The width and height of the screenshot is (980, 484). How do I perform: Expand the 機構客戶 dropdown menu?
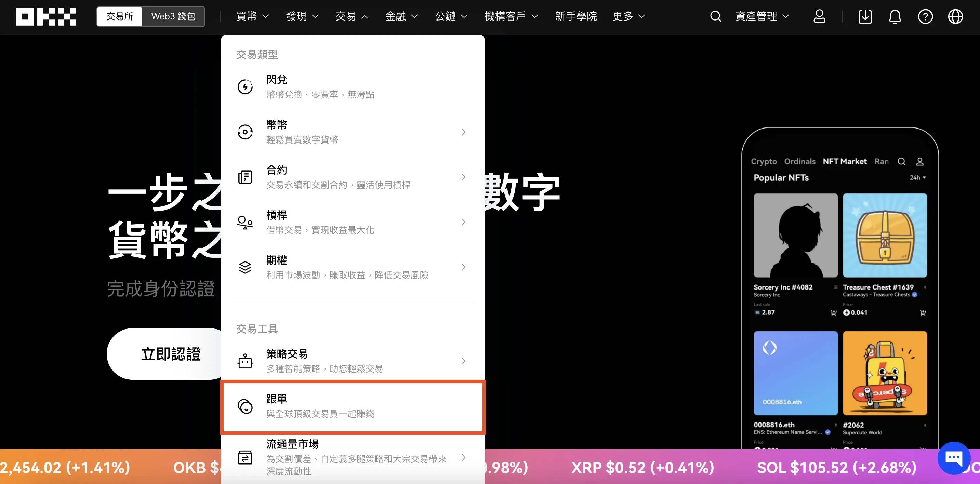pyautogui.click(x=511, y=16)
